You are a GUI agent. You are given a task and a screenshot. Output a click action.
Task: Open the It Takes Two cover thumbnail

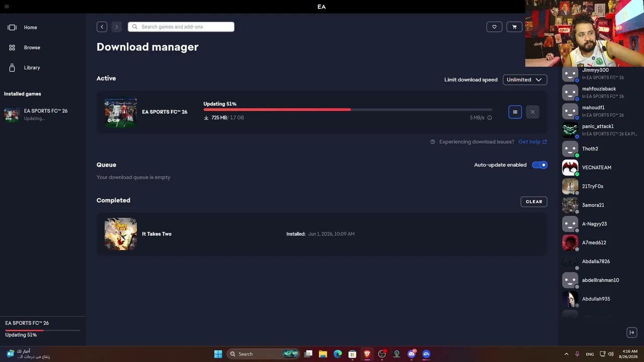[121, 234]
